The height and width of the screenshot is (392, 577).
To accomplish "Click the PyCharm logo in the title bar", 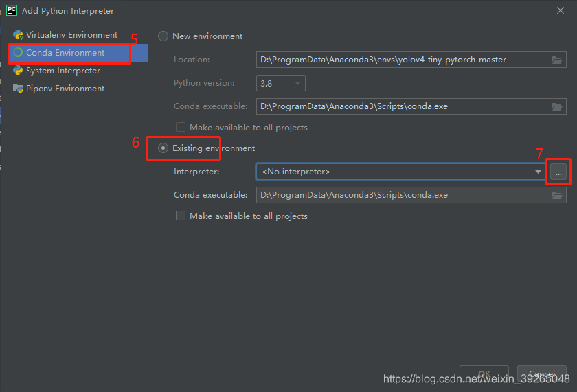I will click(x=12, y=10).
